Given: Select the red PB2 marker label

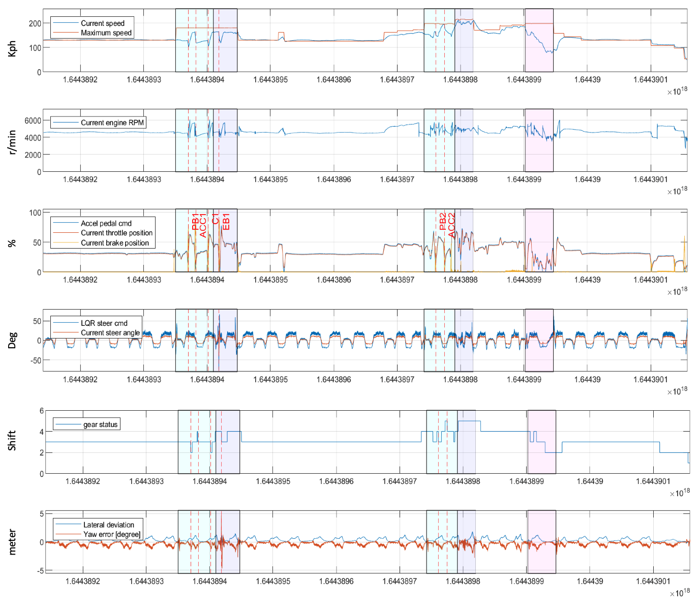Looking at the screenshot, I should pyautogui.click(x=443, y=222).
